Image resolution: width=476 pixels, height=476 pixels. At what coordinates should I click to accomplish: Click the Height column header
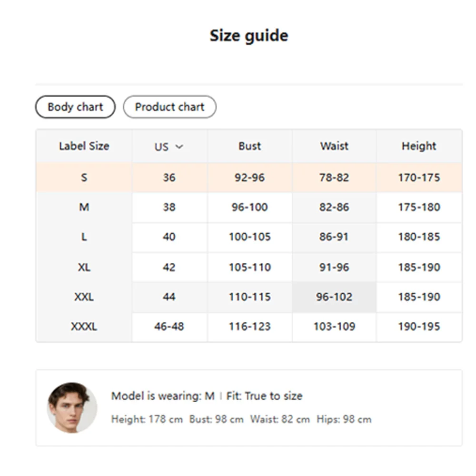click(x=419, y=146)
